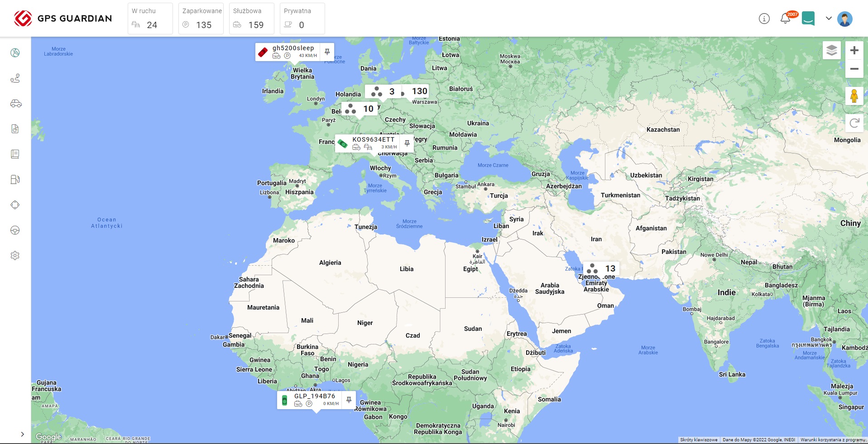Viewport: 868px width, 444px height.
Task: Select the Street View pegman
Action: 854,96
